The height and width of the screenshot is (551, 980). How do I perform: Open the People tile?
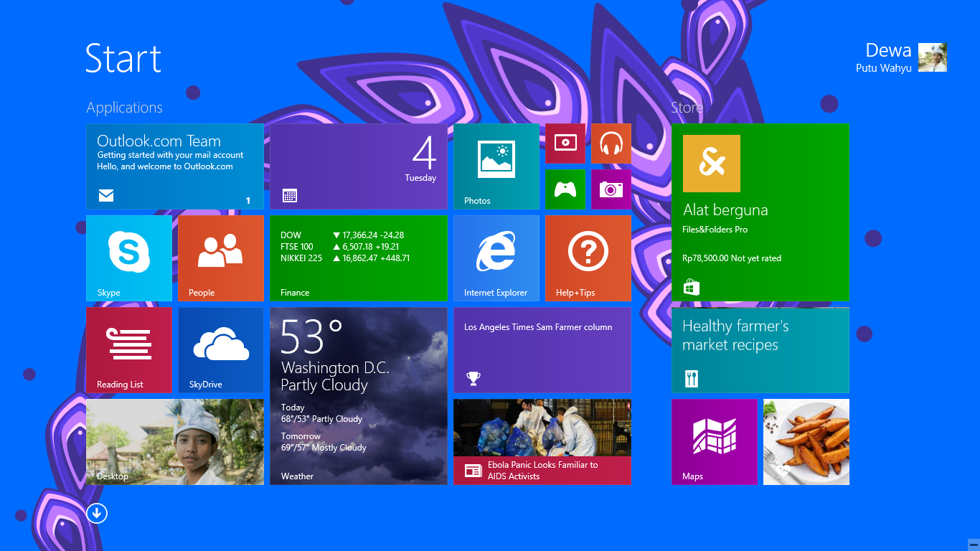pos(221,258)
